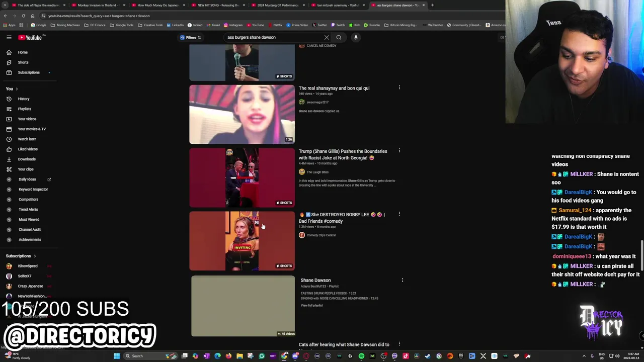
Task: Open the Twitch bookmark
Action: 338,25
